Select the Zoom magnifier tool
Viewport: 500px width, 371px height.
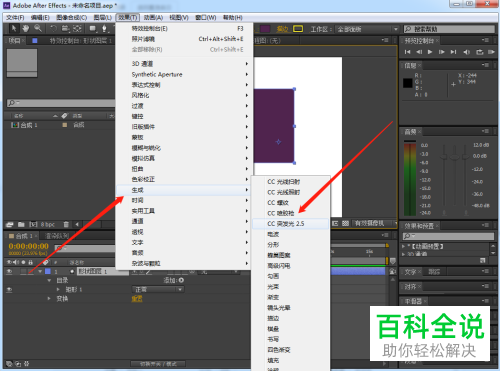[x=38, y=29]
